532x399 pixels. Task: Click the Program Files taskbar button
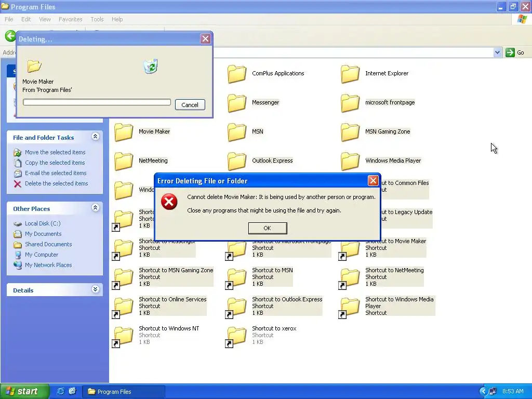tap(124, 392)
